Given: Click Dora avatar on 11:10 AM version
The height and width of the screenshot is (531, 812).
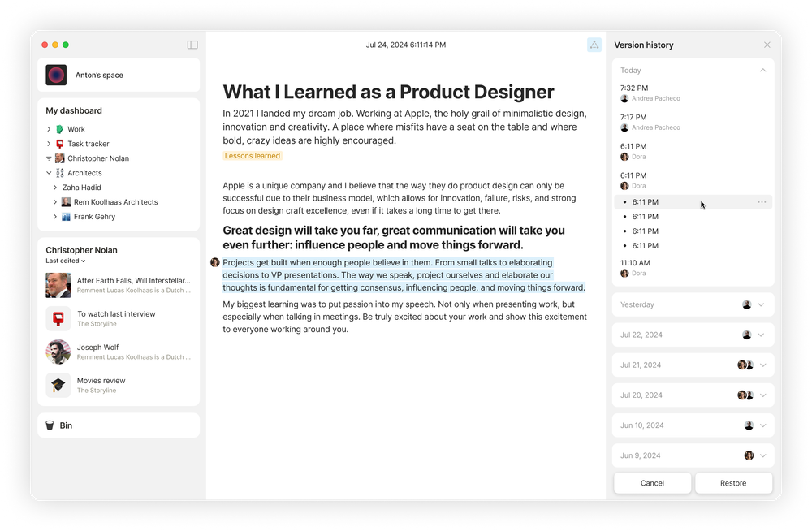Looking at the screenshot, I should pos(624,273).
